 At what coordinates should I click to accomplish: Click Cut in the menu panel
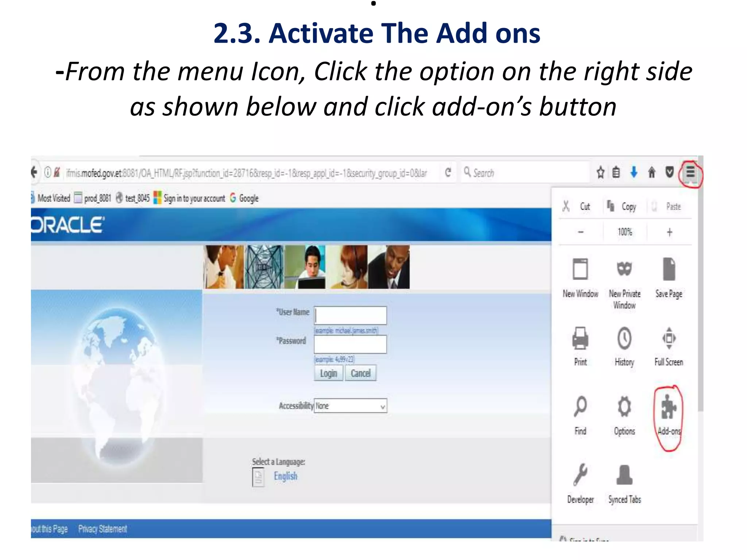(579, 207)
